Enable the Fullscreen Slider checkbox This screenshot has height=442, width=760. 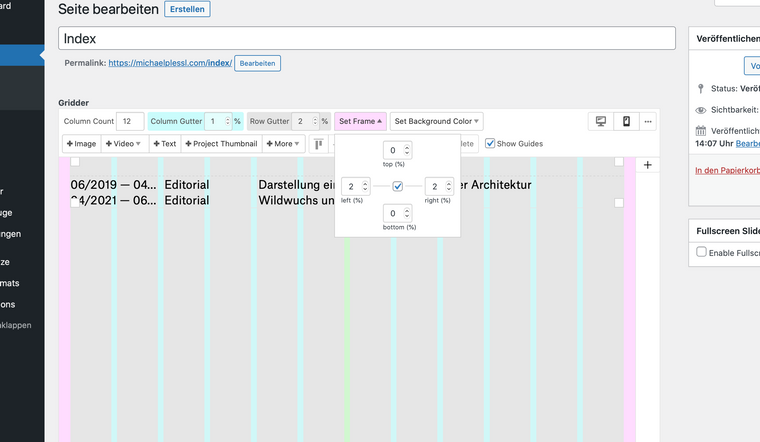tap(701, 253)
